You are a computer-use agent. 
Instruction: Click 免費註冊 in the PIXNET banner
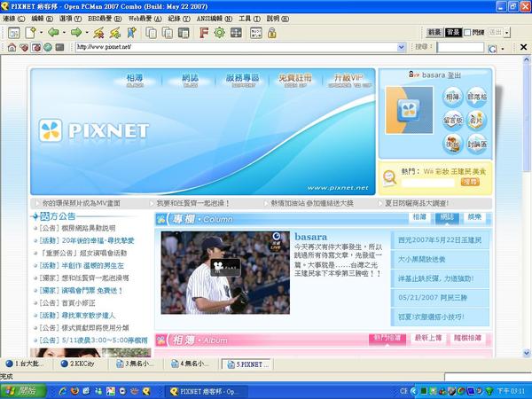[x=295, y=80]
